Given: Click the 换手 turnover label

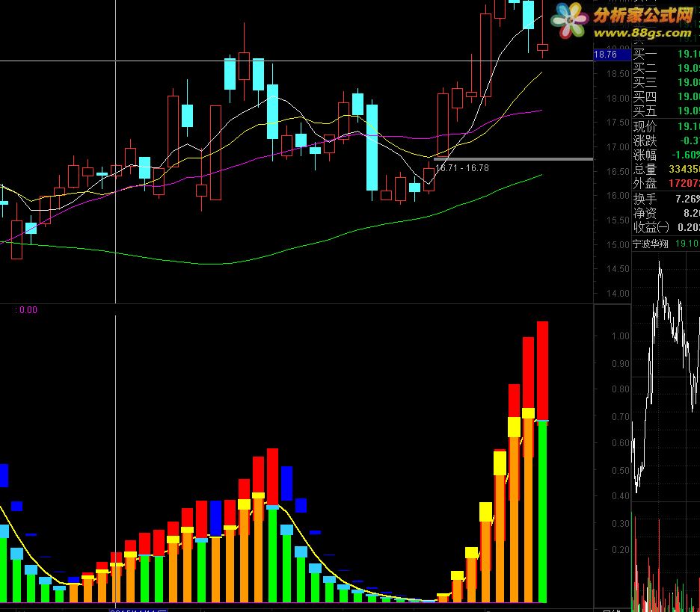Looking at the screenshot, I should pyautogui.click(x=645, y=199).
